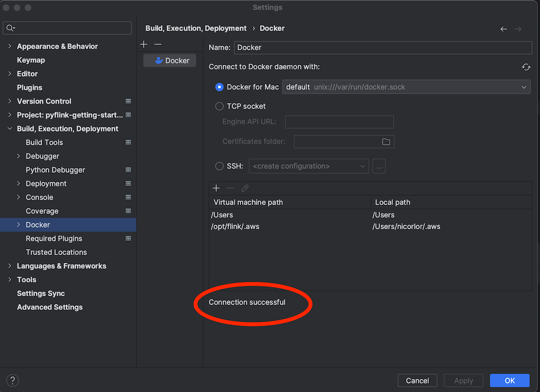
Task: Click the Virtual machine path column header
Action: (x=290, y=202)
